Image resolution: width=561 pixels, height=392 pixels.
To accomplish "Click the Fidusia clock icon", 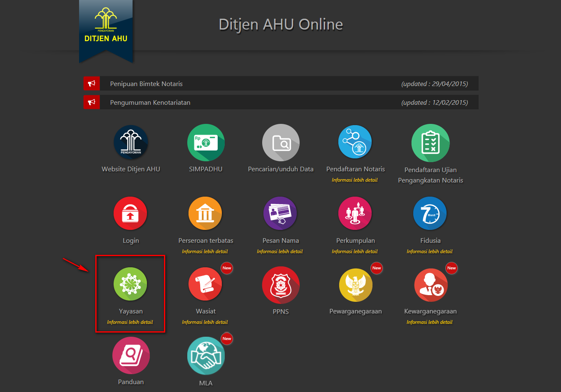I will (x=430, y=213).
